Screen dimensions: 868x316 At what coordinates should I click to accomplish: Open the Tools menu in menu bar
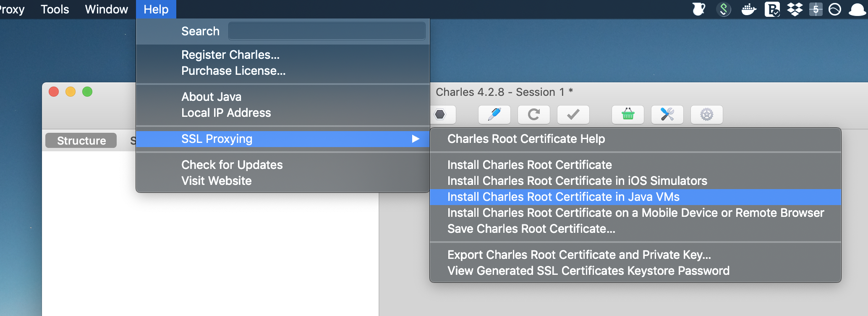coord(55,9)
